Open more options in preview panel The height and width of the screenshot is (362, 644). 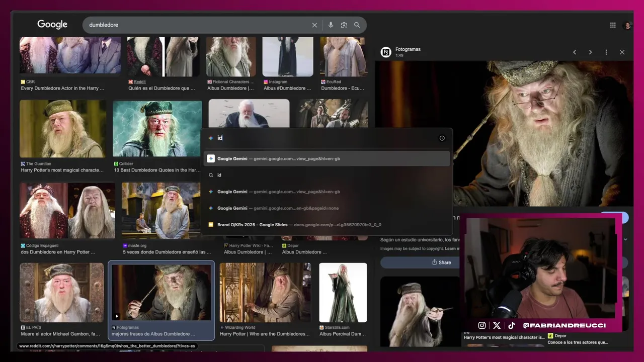coord(606,52)
